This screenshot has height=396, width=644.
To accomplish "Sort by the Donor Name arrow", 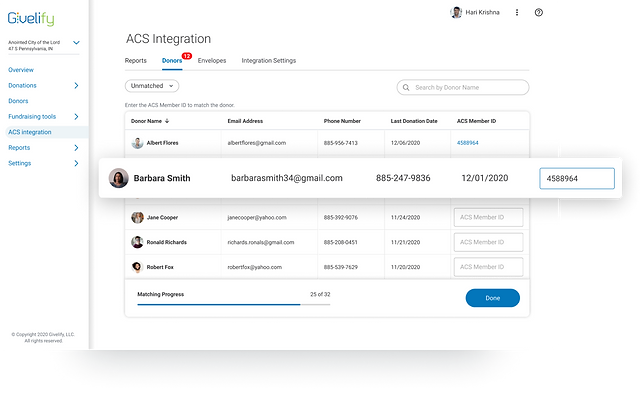I will tap(167, 121).
